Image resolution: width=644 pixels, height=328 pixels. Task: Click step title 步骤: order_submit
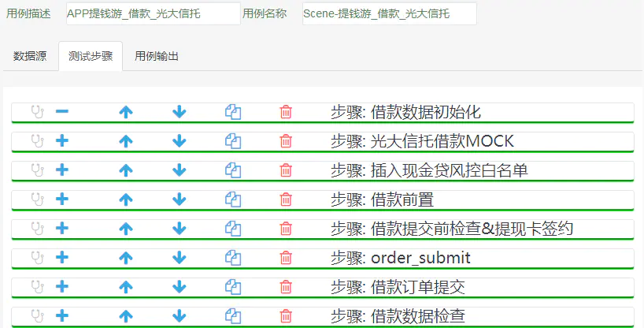pos(401,258)
